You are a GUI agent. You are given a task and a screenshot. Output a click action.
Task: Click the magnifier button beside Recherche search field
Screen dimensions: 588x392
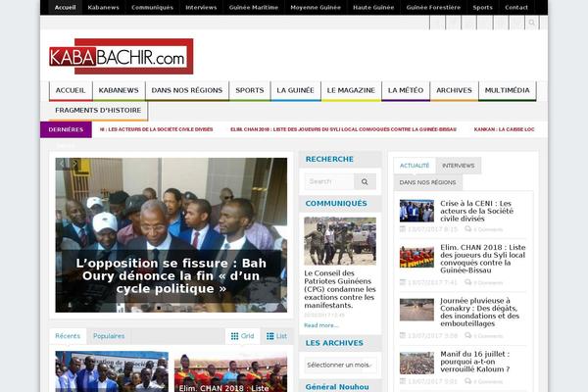click(x=365, y=181)
